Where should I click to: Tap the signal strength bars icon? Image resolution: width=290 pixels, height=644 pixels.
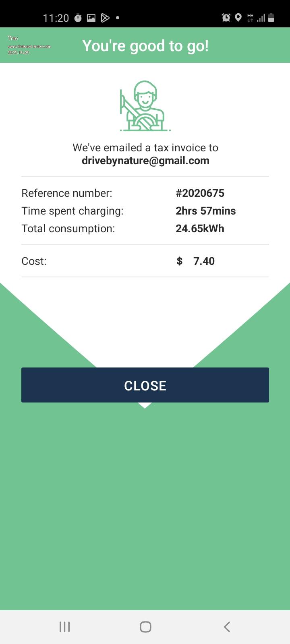(x=261, y=18)
